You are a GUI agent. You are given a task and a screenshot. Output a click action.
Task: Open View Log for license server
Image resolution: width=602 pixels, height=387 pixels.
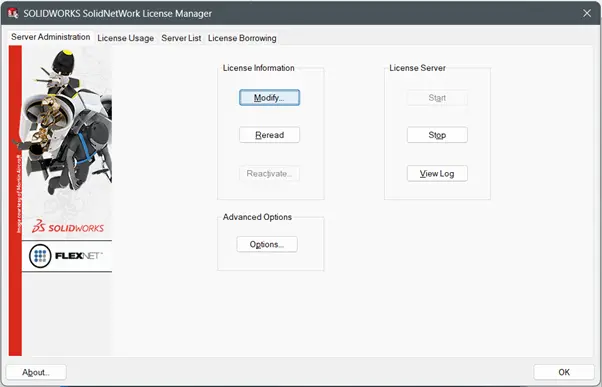(x=437, y=174)
